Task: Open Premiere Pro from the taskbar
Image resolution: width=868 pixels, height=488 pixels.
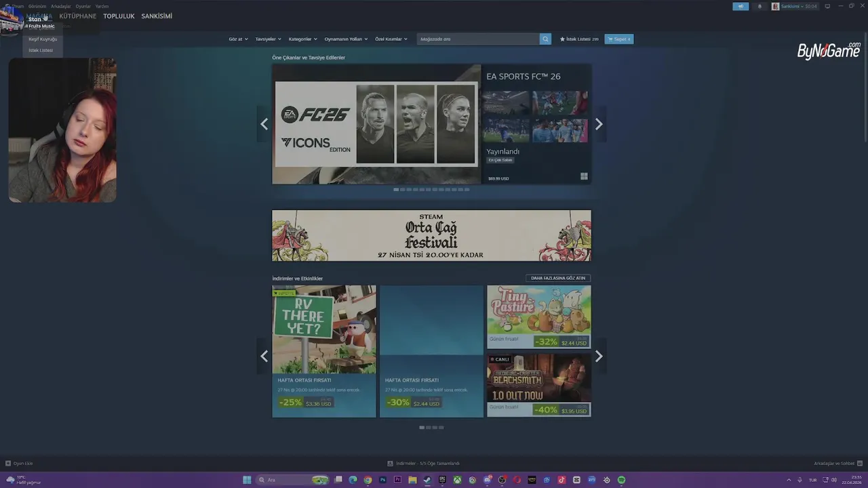Action: click(397, 480)
